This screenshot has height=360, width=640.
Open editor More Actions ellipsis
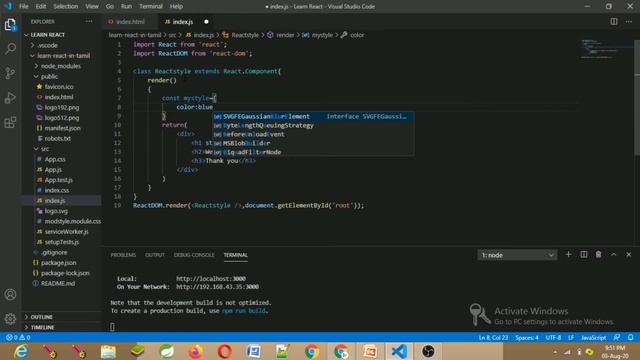point(629,22)
